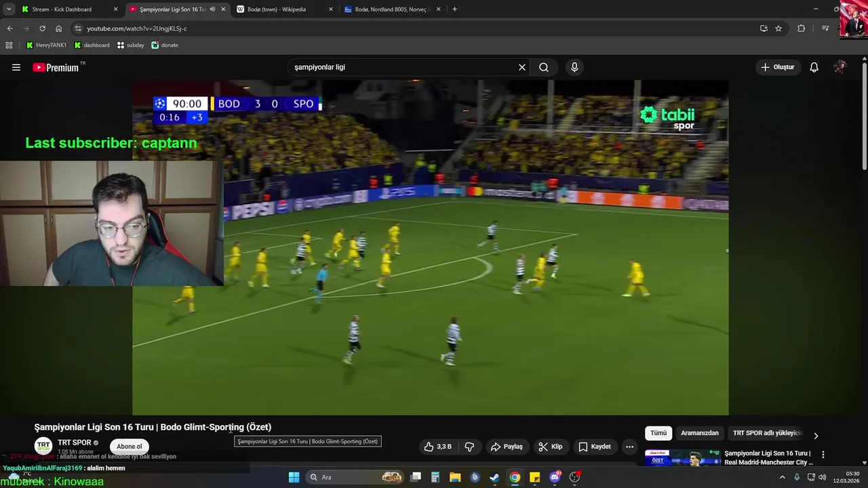The image size is (868, 488).
Task: Open Task View from the taskbar
Action: (x=416, y=477)
